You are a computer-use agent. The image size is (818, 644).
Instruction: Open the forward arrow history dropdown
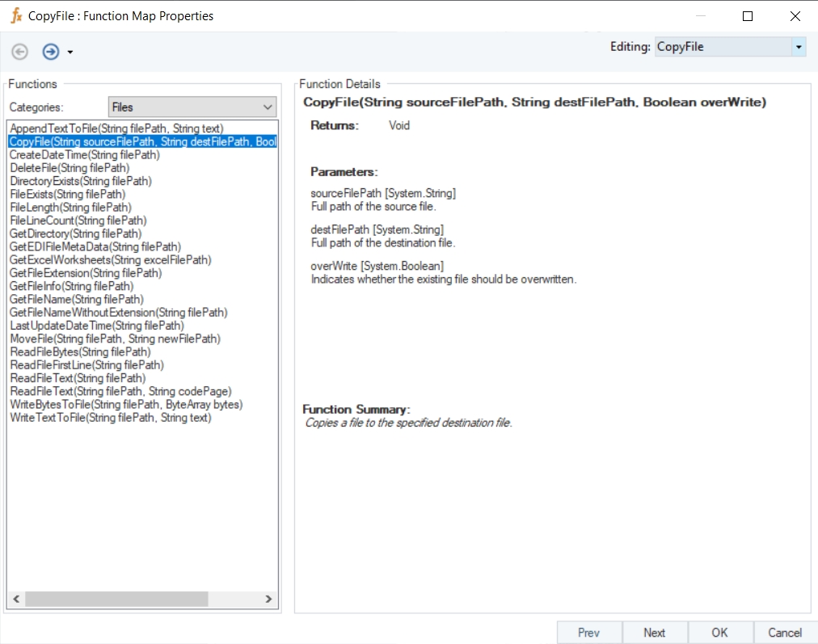pyautogui.click(x=70, y=53)
